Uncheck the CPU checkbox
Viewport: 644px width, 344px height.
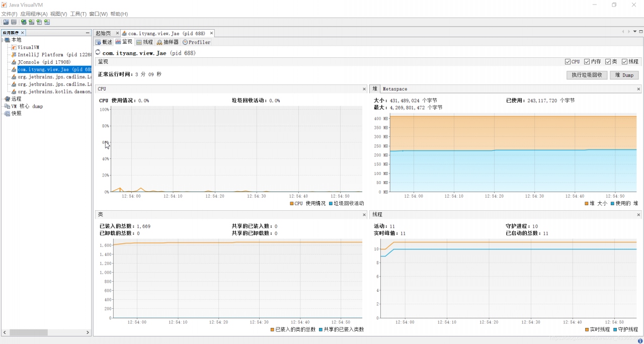pyautogui.click(x=568, y=62)
